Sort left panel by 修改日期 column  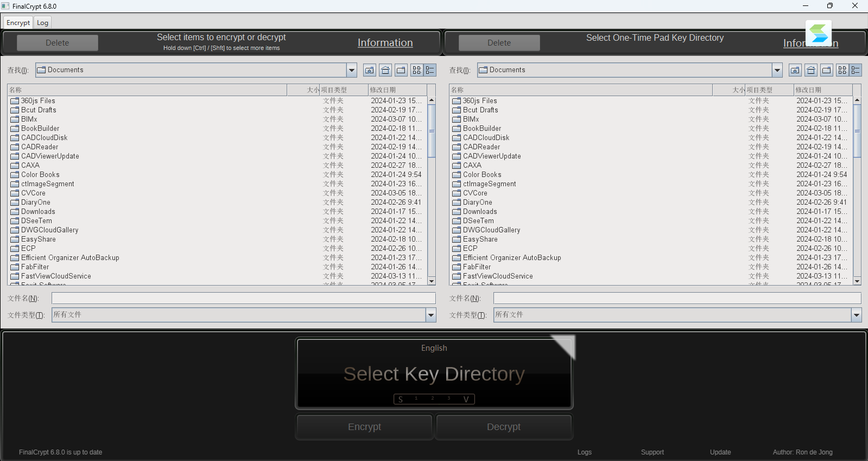pyautogui.click(x=397, y=90)
